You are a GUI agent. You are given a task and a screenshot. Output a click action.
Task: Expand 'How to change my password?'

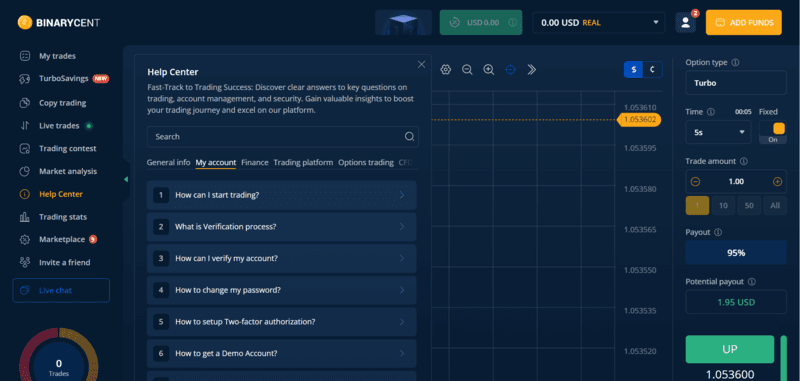coord(282,290)
